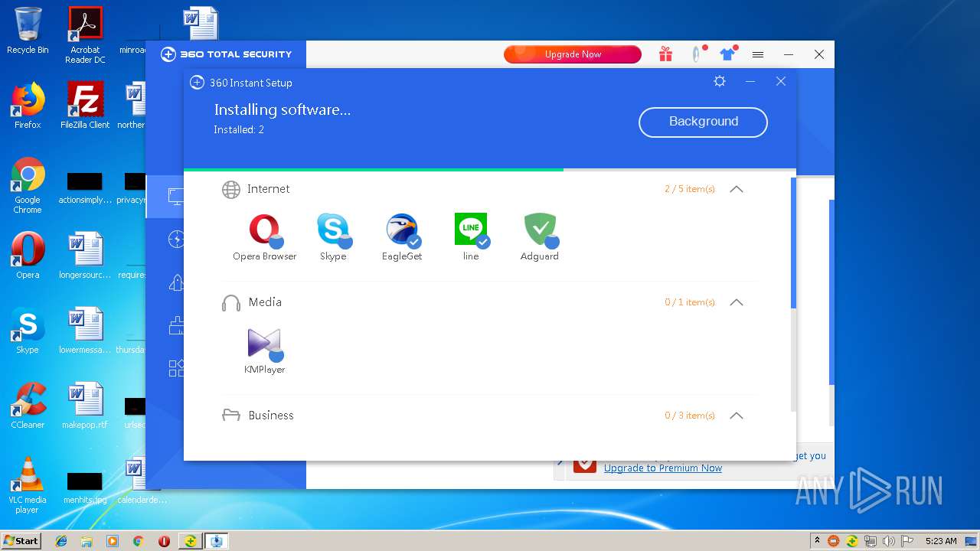Viewport: 980px width, 551px height.
Task: Open the Windows Start menu
Action: point(21,540)
